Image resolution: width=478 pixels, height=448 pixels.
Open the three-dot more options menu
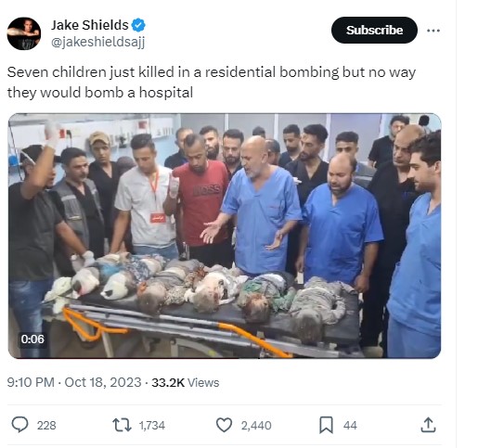pos(433,31)
